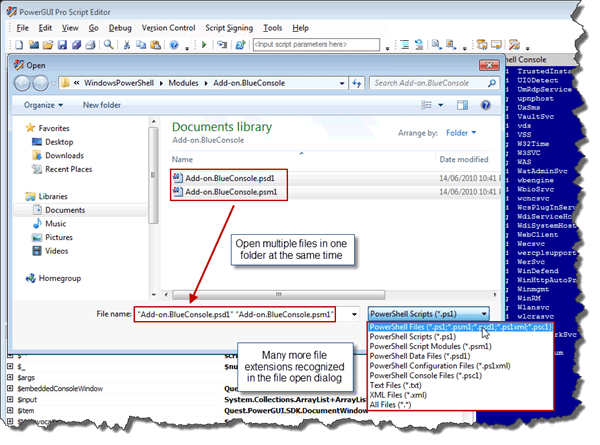
Task: Open the file type filter dropdown
Action: coord(428,313)
